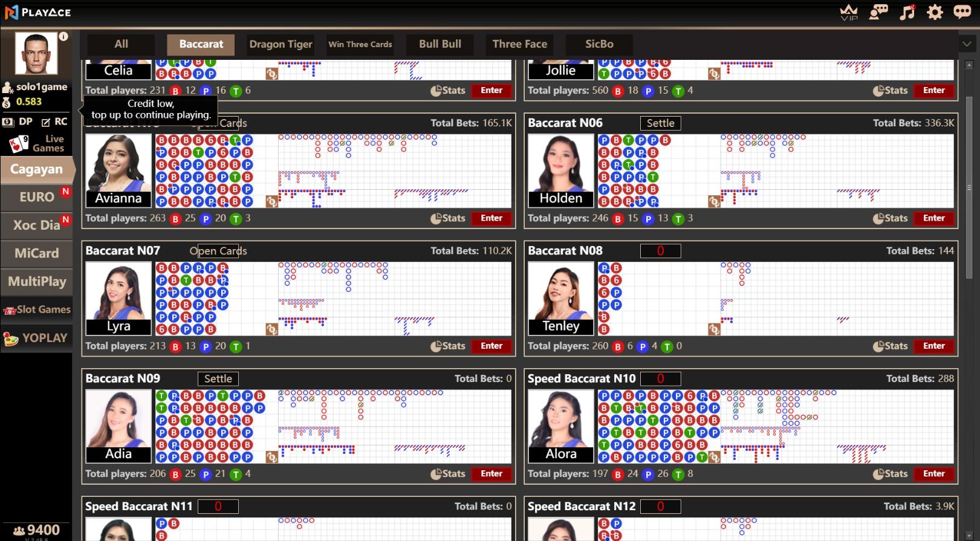Viewport: 980px width, 541px height.
Task: Select Slot Games in the sidebar
Action: click(x=37, y=309)
